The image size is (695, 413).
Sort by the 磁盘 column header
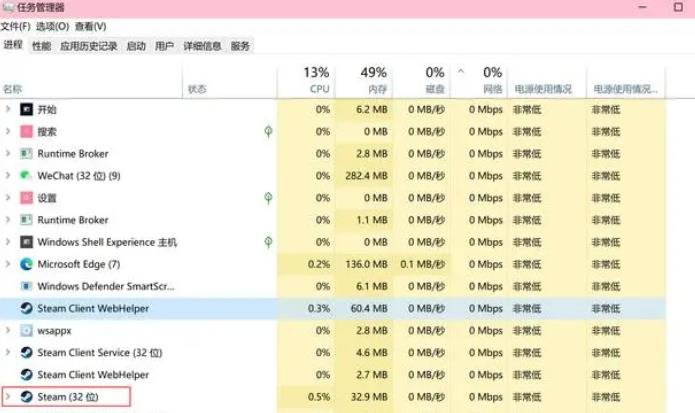[422, 80]
